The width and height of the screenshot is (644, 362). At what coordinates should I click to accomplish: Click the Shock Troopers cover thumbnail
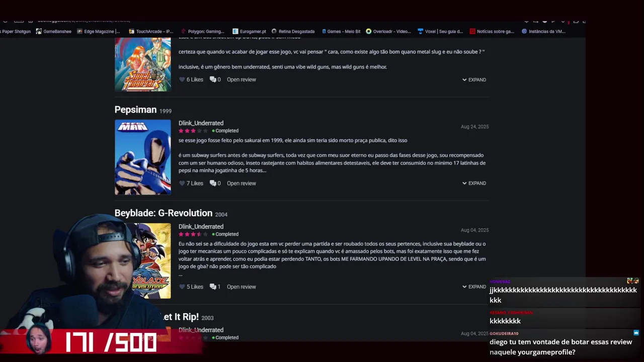143,64
